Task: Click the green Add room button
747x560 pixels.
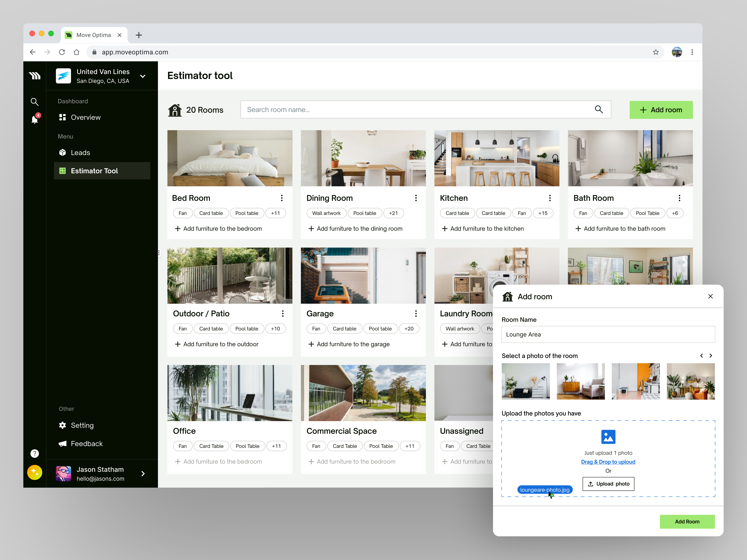Action: coord(661,110)
